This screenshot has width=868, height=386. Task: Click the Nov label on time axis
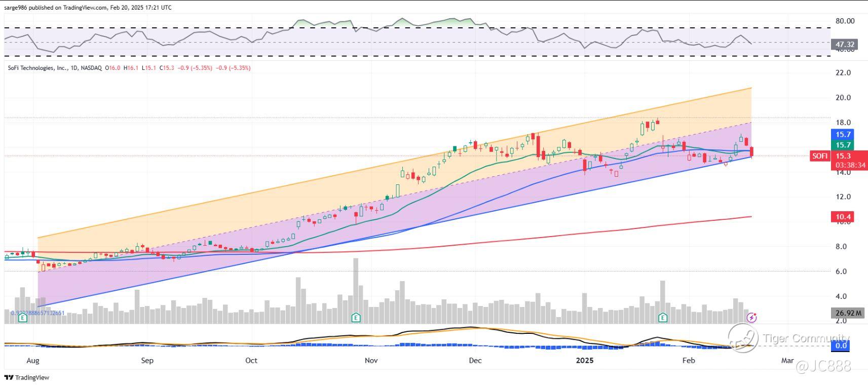pyautogui.click(x=371, y=361)
